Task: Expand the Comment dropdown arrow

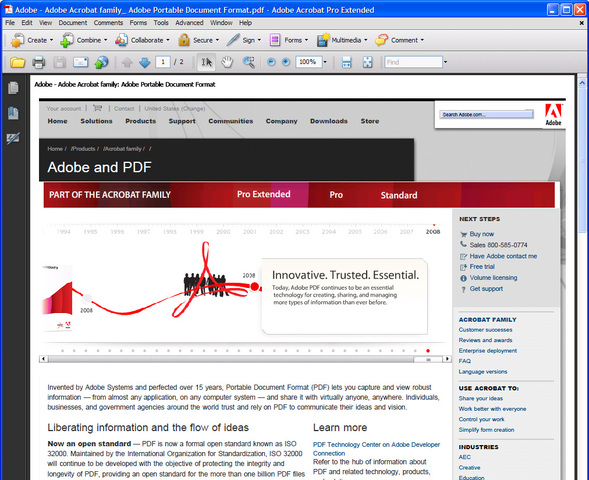Action: pos(422,40)
